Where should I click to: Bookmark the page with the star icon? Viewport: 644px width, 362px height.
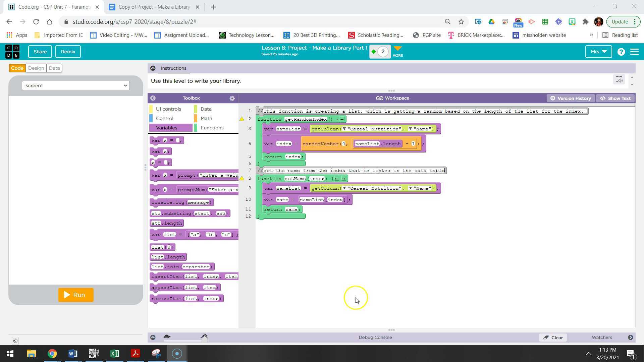(461, 21)
